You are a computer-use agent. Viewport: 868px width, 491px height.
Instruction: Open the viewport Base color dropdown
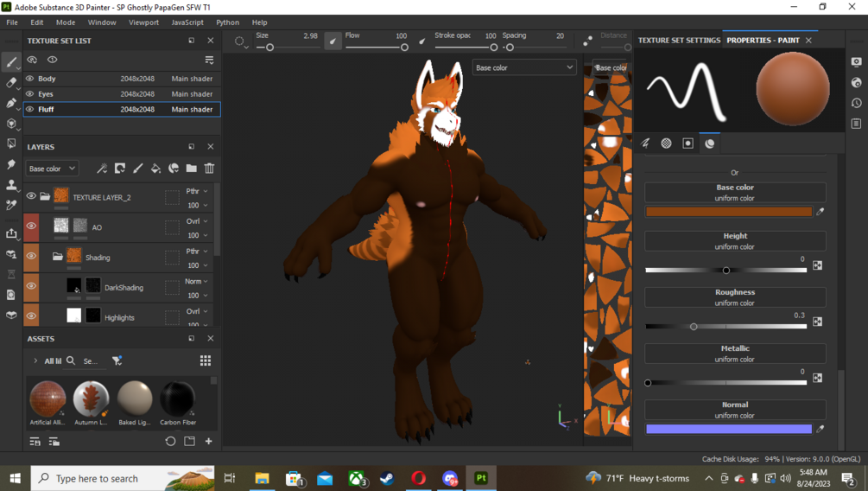coord(523,67)
